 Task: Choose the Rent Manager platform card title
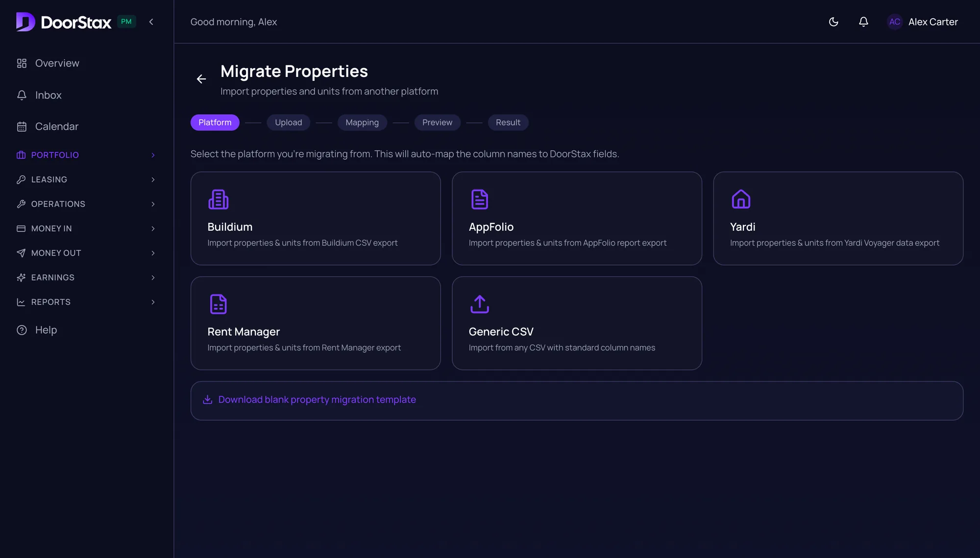click(244, 332)
